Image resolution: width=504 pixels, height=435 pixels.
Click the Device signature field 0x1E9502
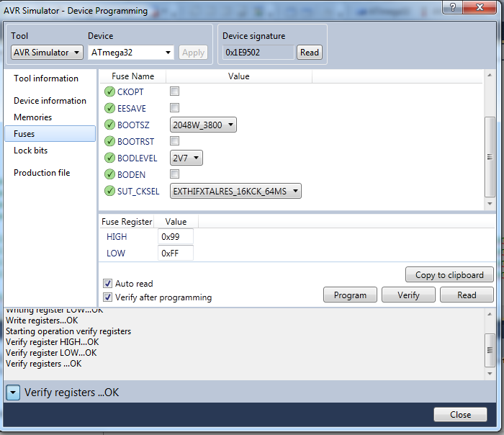[258, 53]
